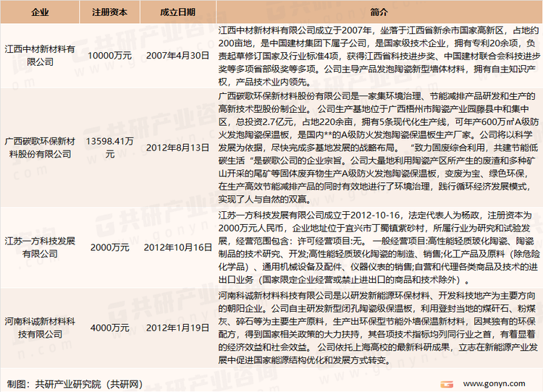
Task: Open the www.gonyn.com link
Action: 494,384
